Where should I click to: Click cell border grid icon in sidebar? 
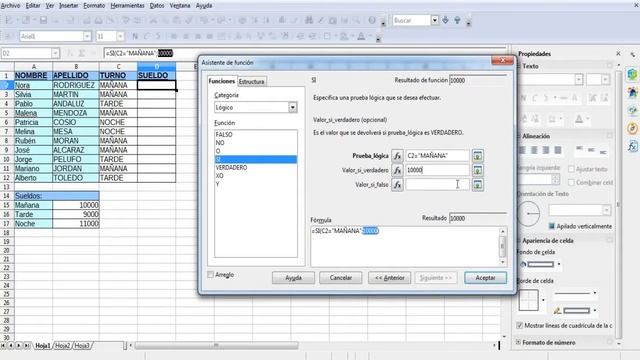click(x=529, y=300)
